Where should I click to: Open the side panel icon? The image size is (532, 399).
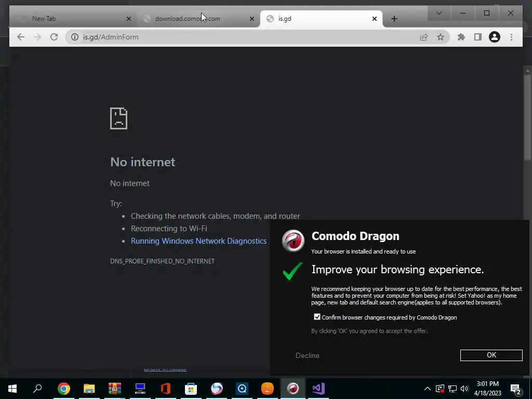[x=478, y=37]
